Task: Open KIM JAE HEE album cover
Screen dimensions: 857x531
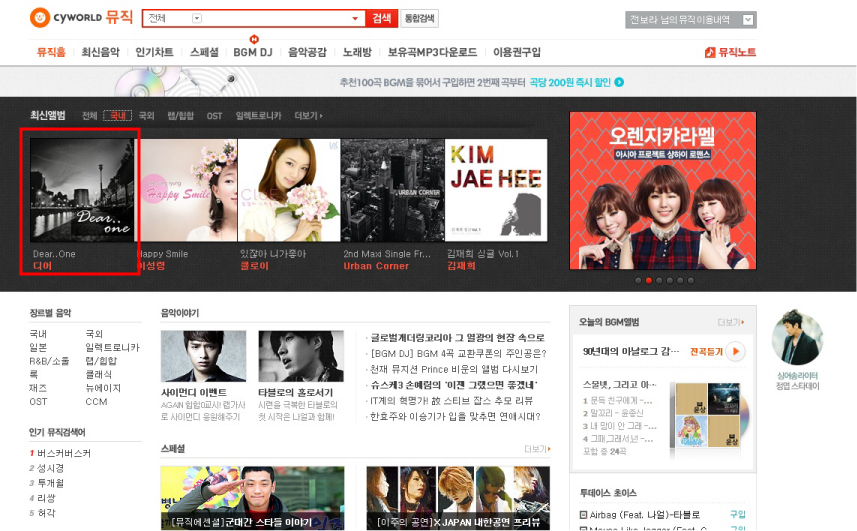Action: pyautogui.click(x=496, y=190)
